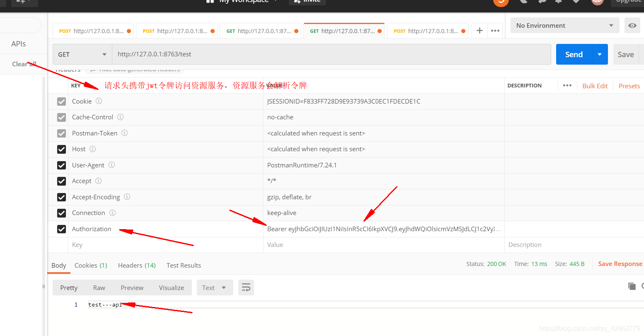
Task: Show info icon next to Cookie header
Action: click(x=99, y=101)
